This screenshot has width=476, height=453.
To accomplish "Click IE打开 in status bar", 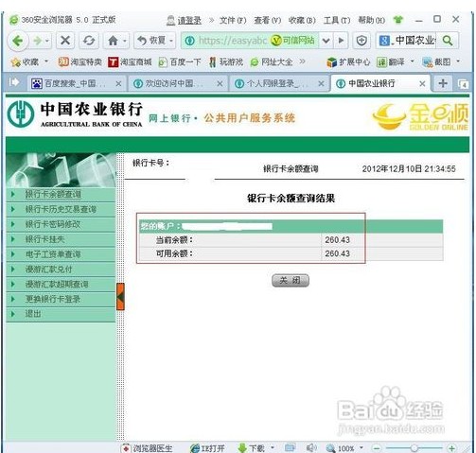I will 208,448.
